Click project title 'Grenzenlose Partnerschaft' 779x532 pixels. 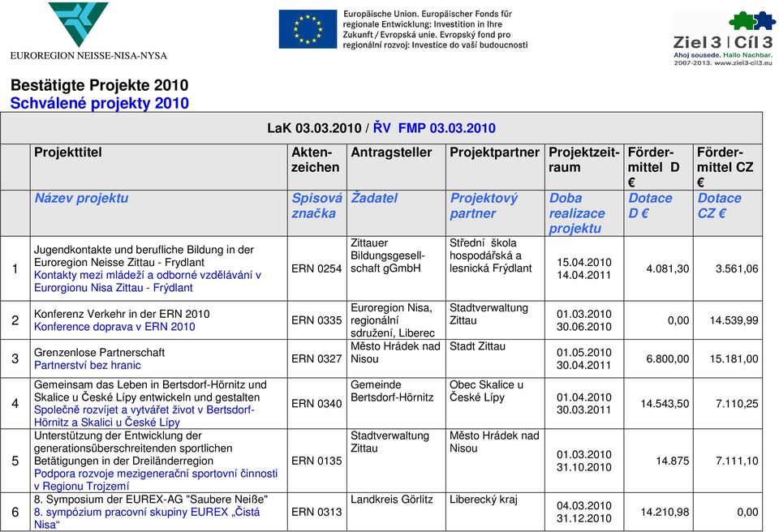tap(99, 353)
